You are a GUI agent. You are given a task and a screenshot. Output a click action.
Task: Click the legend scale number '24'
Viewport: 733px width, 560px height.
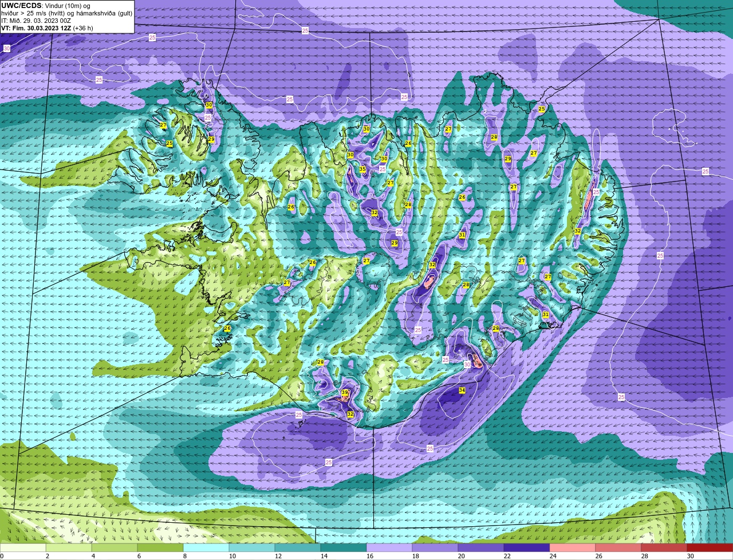tap(553, 556)
